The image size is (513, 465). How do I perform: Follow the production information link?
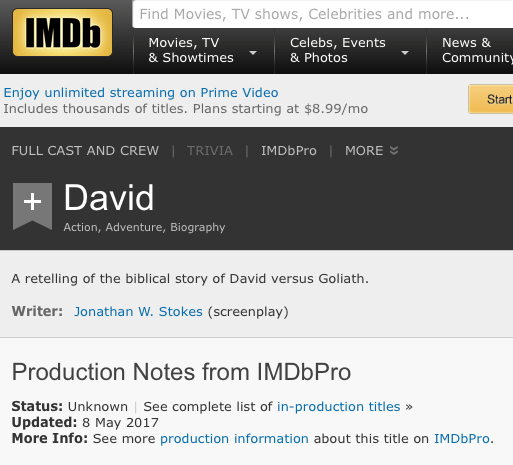[234, 439]
